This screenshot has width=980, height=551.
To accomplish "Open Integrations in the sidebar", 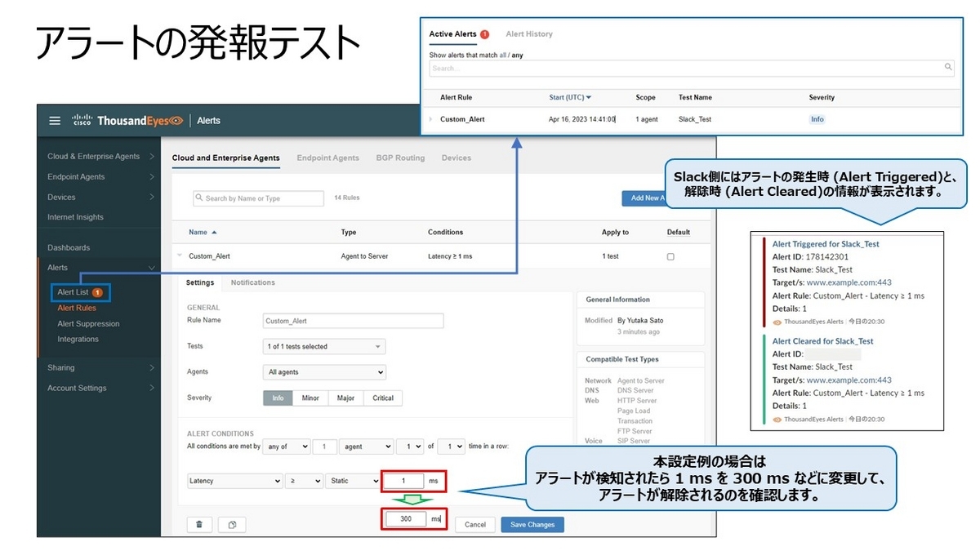I will pos(78,340).
